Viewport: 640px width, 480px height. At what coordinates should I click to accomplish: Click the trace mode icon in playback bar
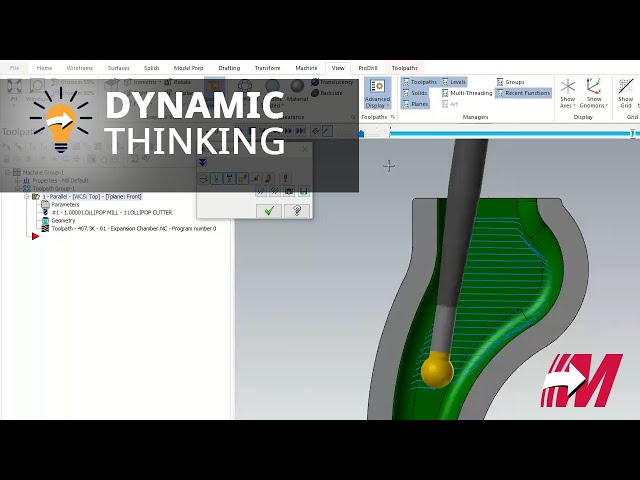315,131
